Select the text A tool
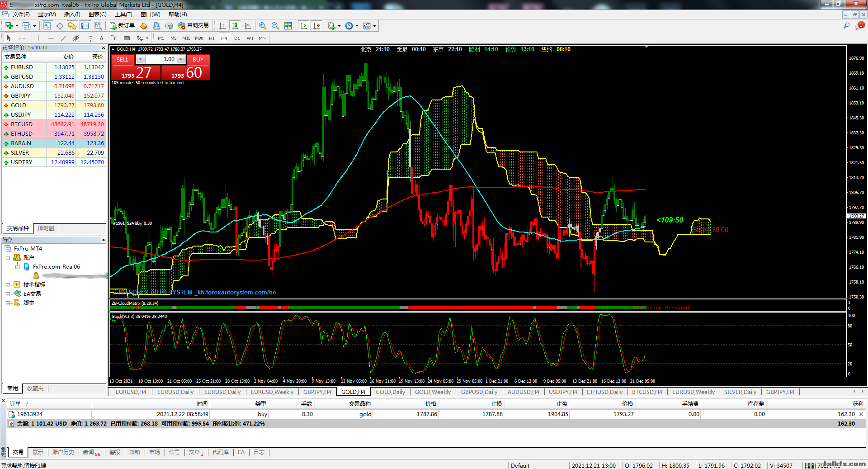This screenshot has width=868, height=469. pos(101,38)
